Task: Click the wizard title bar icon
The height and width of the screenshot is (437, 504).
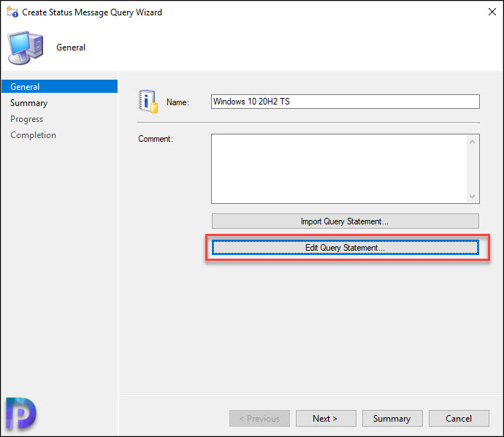Action: click(12, 12)
